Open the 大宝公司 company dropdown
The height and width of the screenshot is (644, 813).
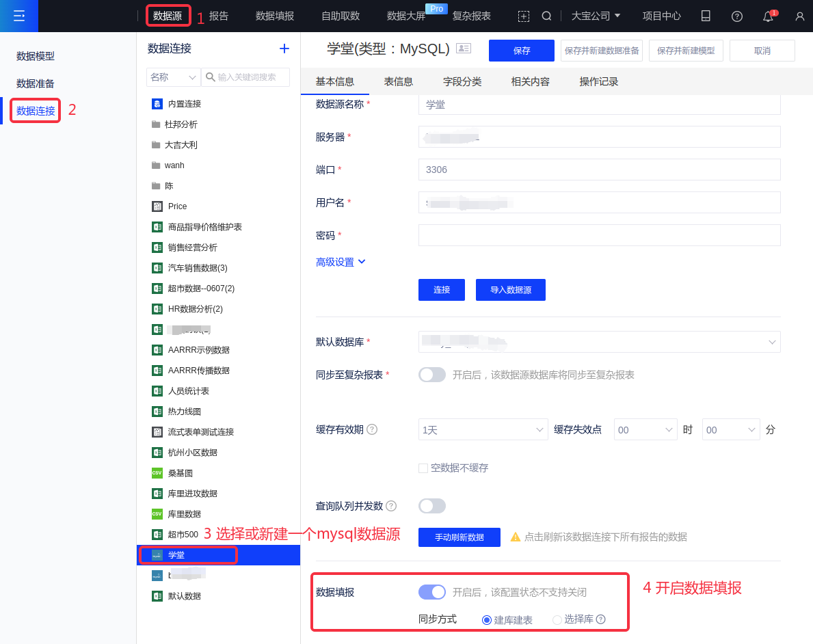596,16
